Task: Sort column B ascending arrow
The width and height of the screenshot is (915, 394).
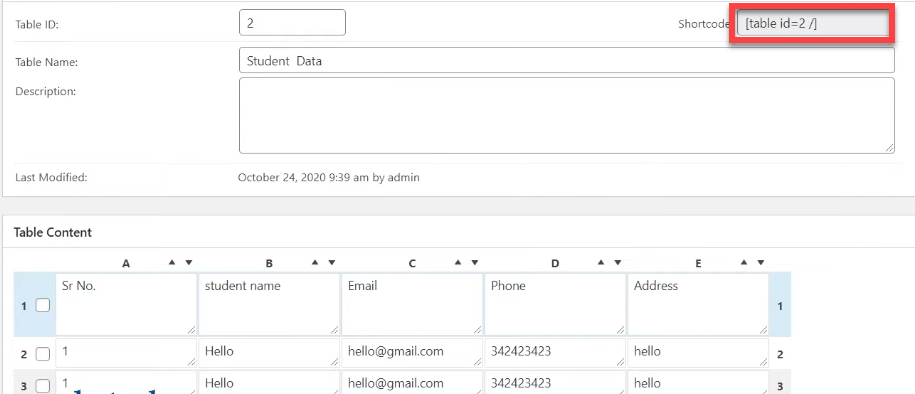Action: pyautogui.click(x=315, y=263)
